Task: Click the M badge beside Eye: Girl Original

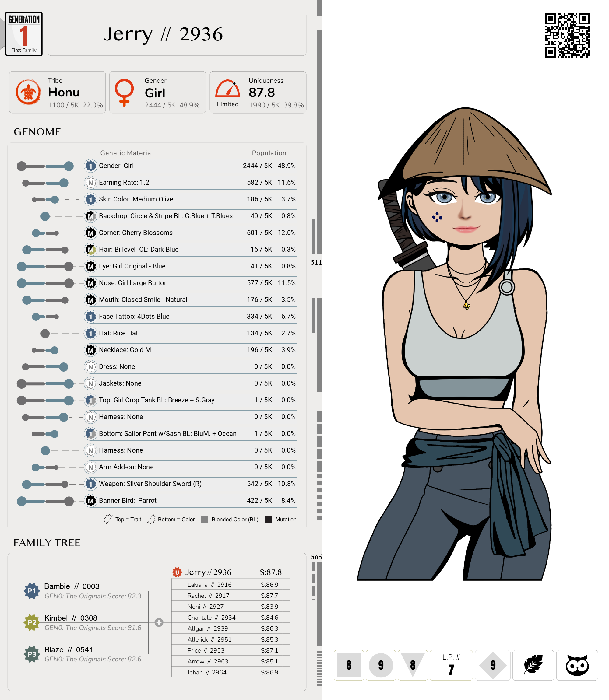Action: click(91, 266)
